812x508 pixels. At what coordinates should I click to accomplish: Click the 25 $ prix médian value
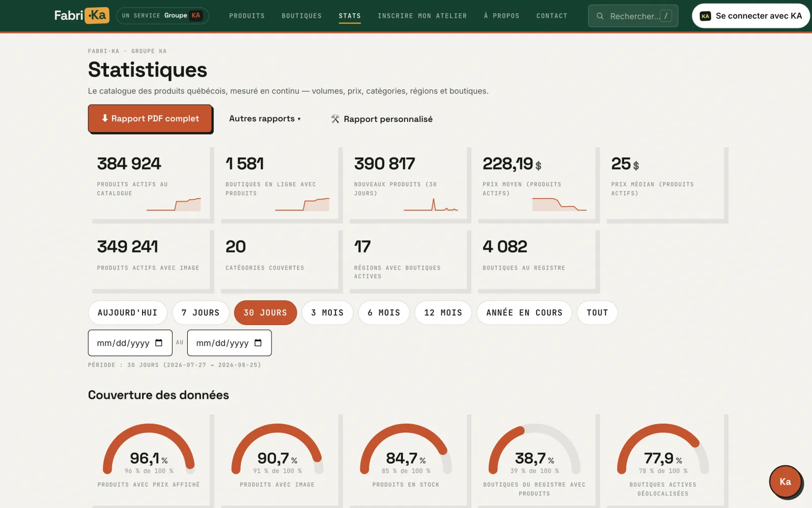tap(625, 164)
